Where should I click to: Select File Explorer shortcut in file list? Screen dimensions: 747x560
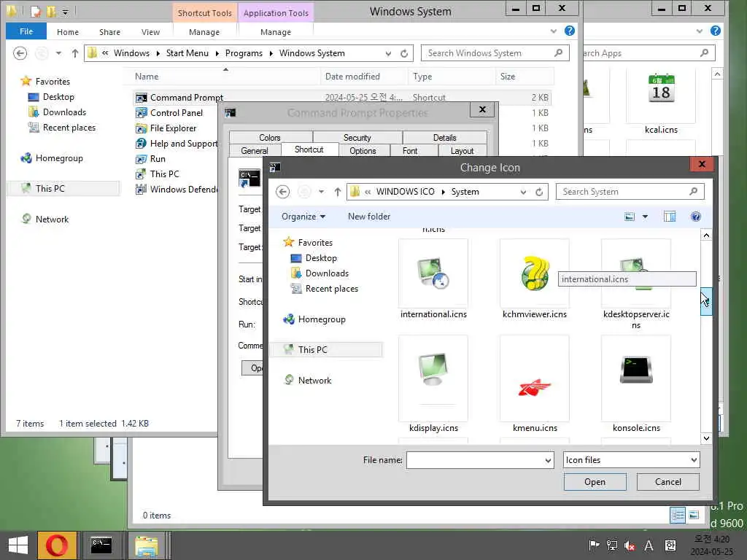[173, 128]
